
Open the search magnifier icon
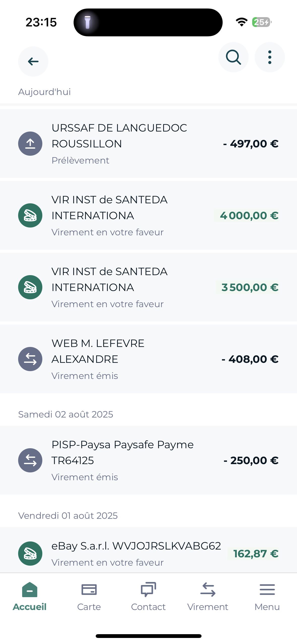pos(233,57)
